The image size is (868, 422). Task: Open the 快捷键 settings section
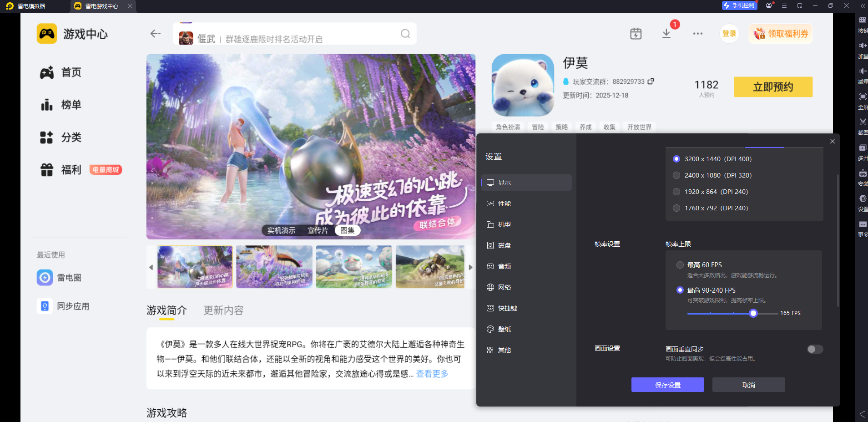[x=526, y=308]
